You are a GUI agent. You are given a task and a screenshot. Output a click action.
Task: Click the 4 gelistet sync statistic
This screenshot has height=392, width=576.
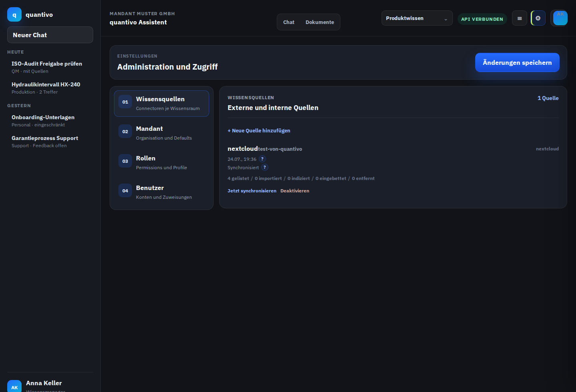pos(238,178)
